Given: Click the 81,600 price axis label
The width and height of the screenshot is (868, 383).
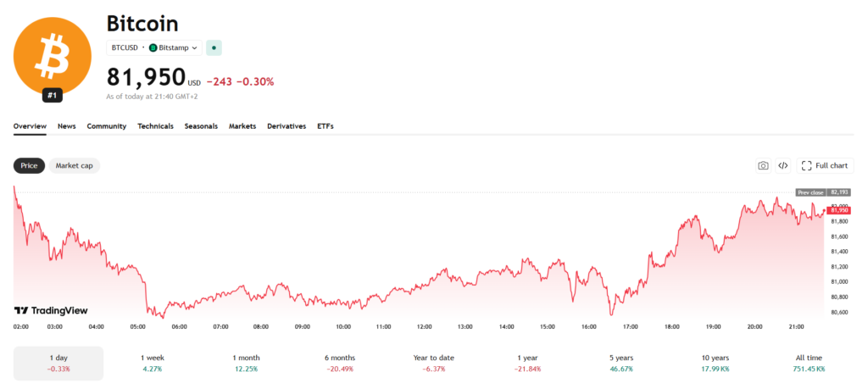Looking at the screenshot, I should [840, 237].
